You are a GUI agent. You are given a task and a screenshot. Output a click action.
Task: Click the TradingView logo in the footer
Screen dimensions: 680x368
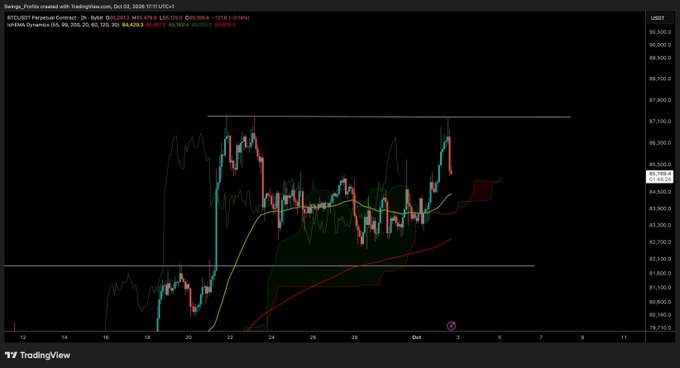click(x=38, y=355)
